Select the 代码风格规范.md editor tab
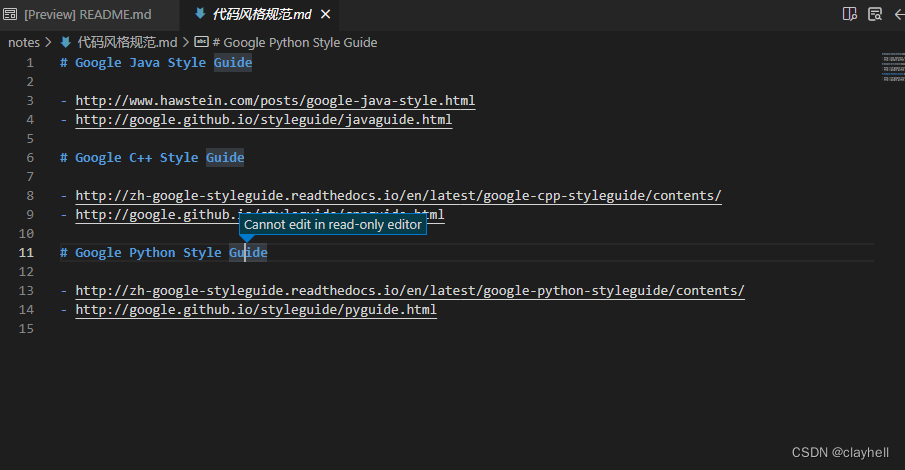The image size is (905, 470). 261,14
